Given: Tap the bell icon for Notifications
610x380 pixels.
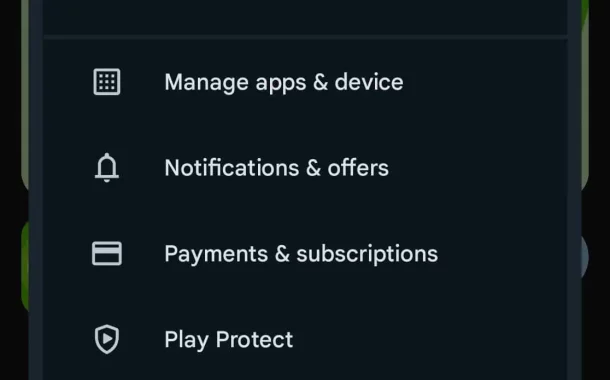Looking at the screenshot, I should click(107, 168).
